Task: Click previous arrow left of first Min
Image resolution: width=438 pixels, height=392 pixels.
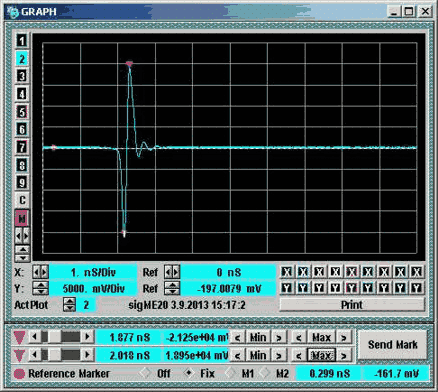Action: 237,338
